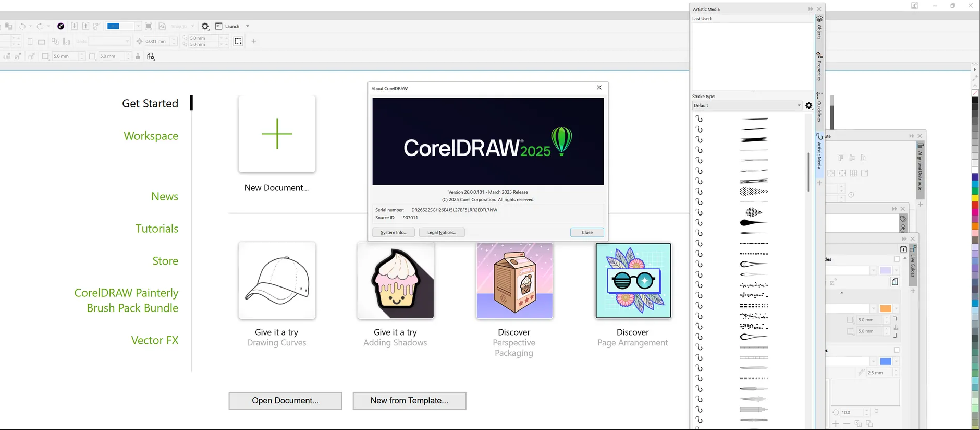Click the add toolbar item plus button
The height and width of the screenshot is (430, 980).
point(254,41)
